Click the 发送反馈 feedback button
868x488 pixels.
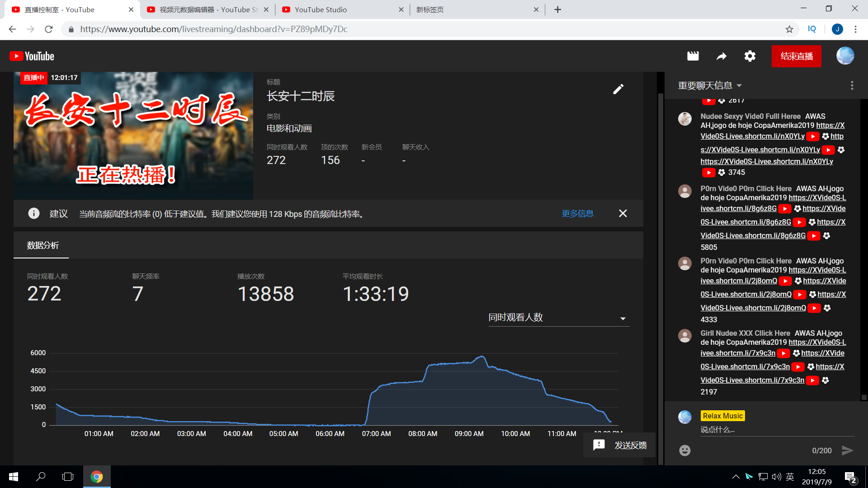(x=619, y=445)
